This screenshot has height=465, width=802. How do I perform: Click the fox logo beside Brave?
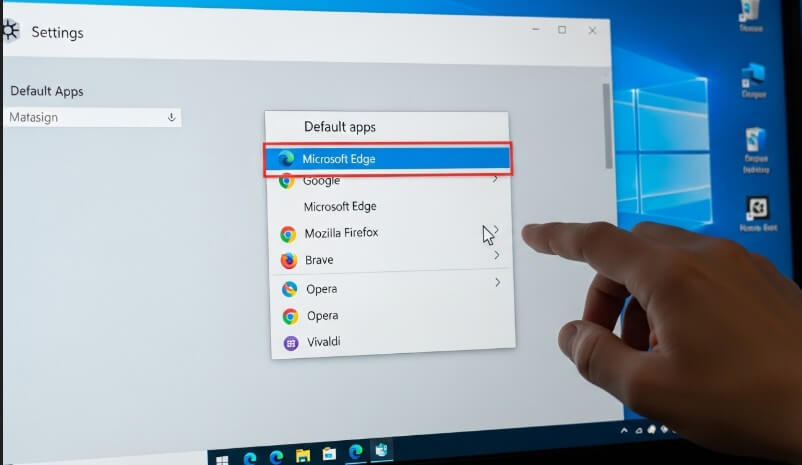click(289, 260)
